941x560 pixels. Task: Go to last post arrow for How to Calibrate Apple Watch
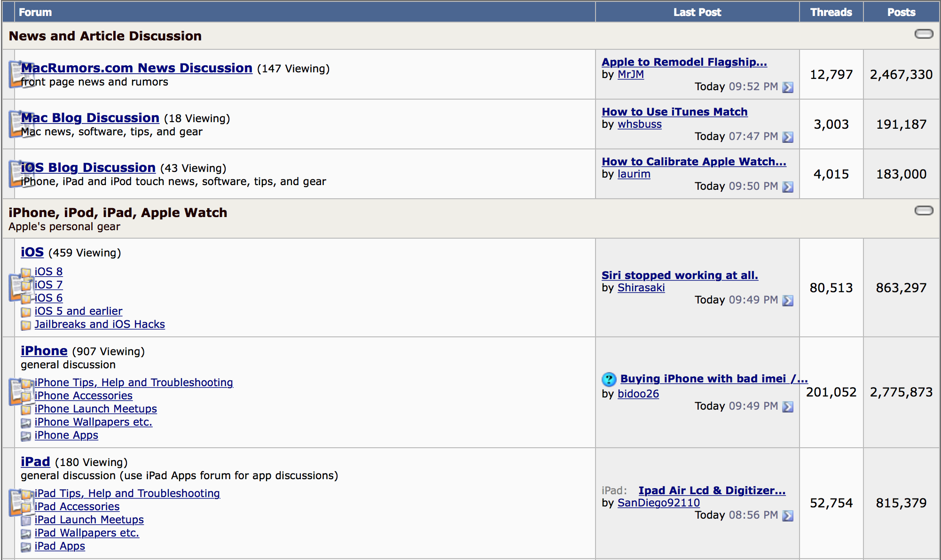(788, 187)
